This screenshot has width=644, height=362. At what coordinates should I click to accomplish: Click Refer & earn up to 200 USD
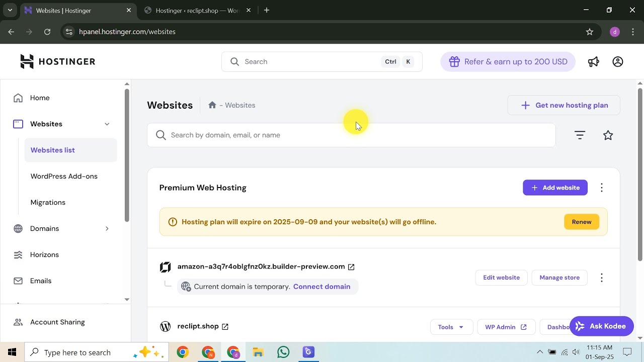(508, 62)
